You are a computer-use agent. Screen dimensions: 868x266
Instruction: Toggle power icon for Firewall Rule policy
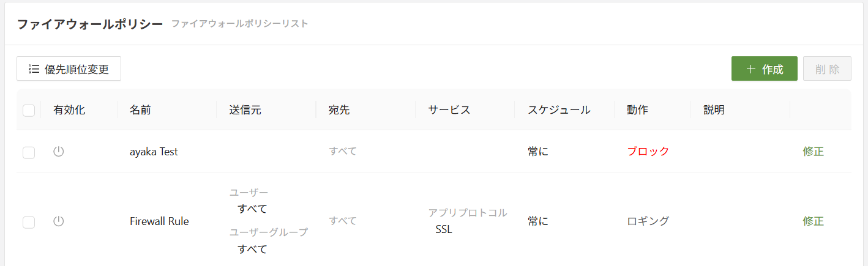pyautogui.click(x=59, y=221)
